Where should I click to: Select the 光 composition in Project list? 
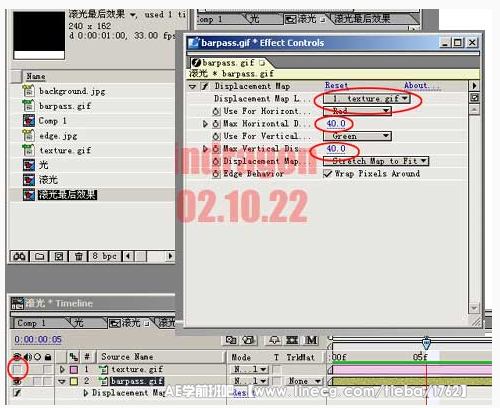point(43,165)
